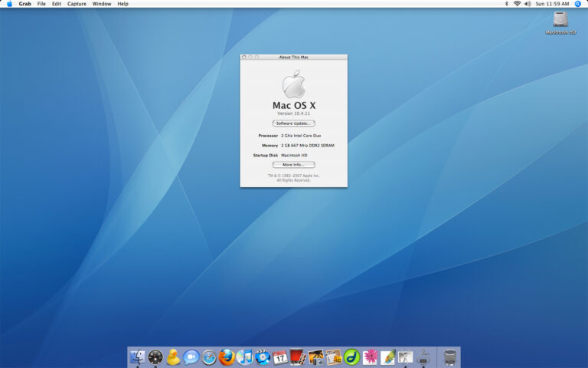Click the Software Update button
The width and height of the screenshot is (588, 368).
(293, 123)
